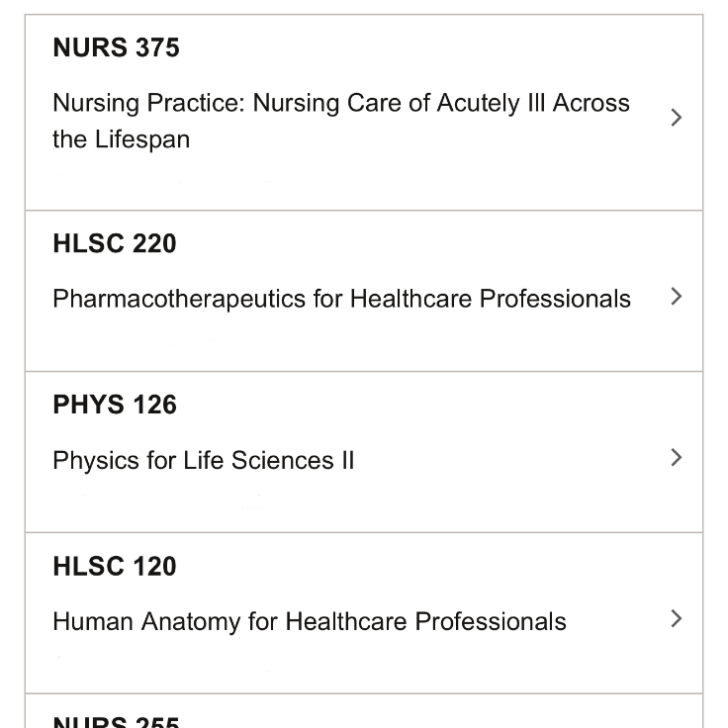This screenshot has width=728, height=728.
Task: Click the HLSC 220 course code
Action: click(115, 244)
